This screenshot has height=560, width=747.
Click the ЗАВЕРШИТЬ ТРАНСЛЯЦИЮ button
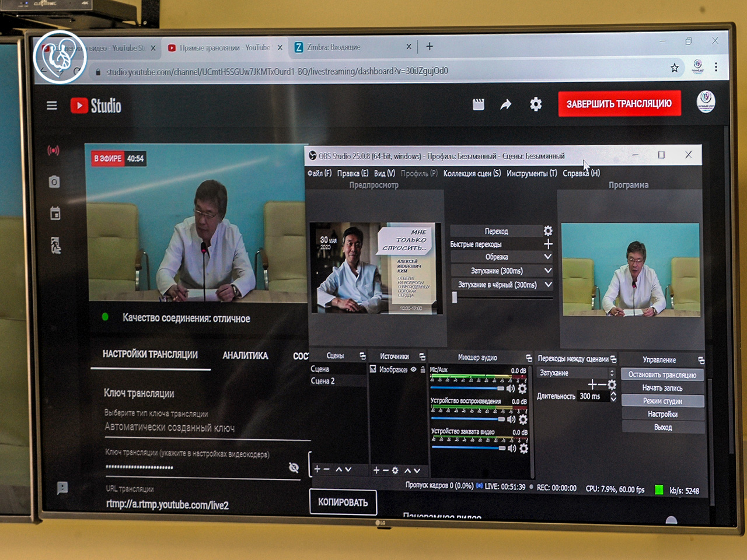point(619,104)
